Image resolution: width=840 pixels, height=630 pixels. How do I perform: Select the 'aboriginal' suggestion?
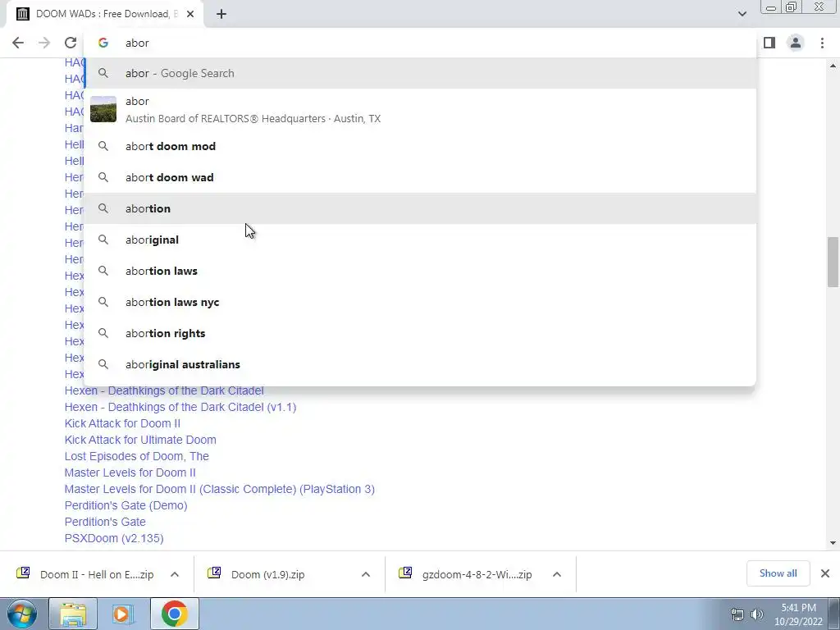pos(420,240)
